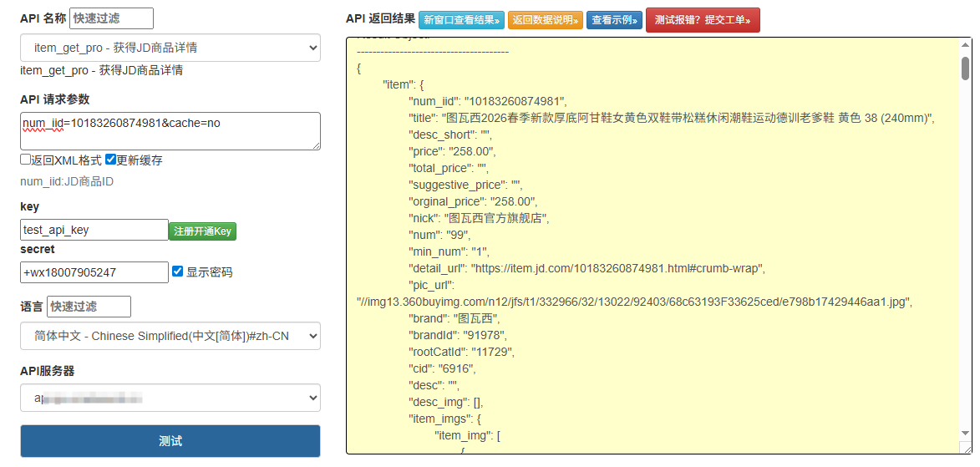Click the 注册开通Key button
The image size is (980, 467).
coord(202,231)
